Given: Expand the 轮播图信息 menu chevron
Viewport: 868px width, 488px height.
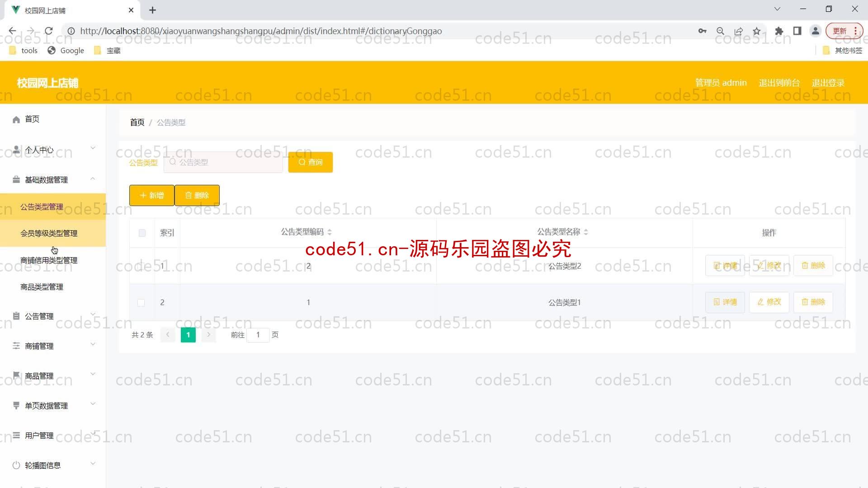Looking at the screenshot, I should [93, 464].
